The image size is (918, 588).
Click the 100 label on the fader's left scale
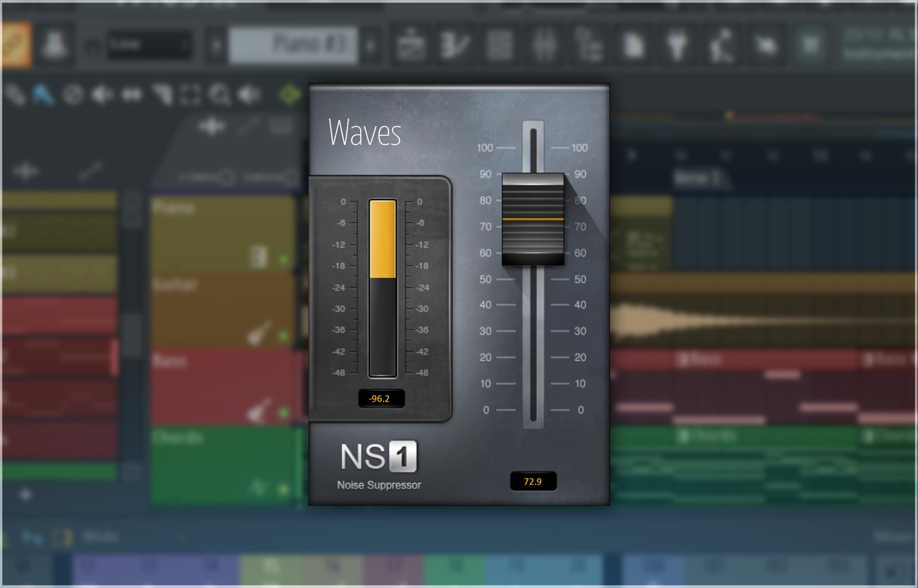[485, 148]
